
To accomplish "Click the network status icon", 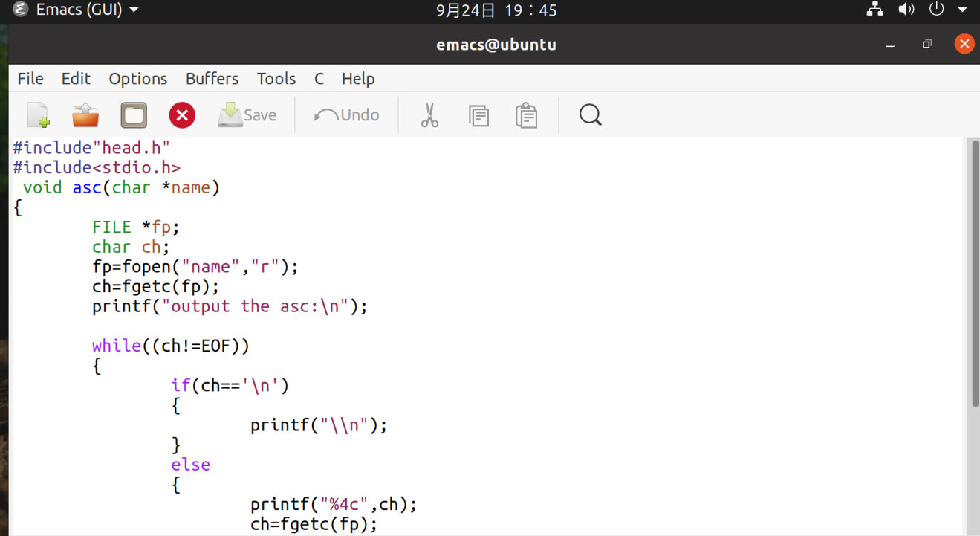I will (875, 10).
